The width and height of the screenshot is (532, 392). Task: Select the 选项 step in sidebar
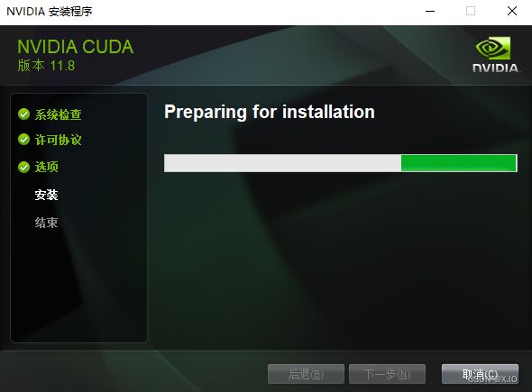(x=47, y=167)
